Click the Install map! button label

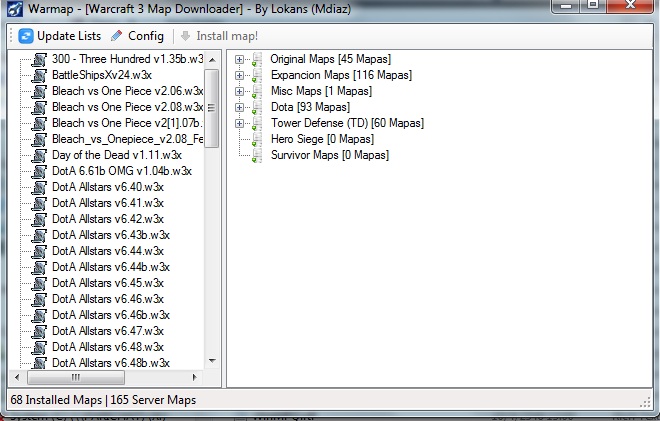coord(227,36)
